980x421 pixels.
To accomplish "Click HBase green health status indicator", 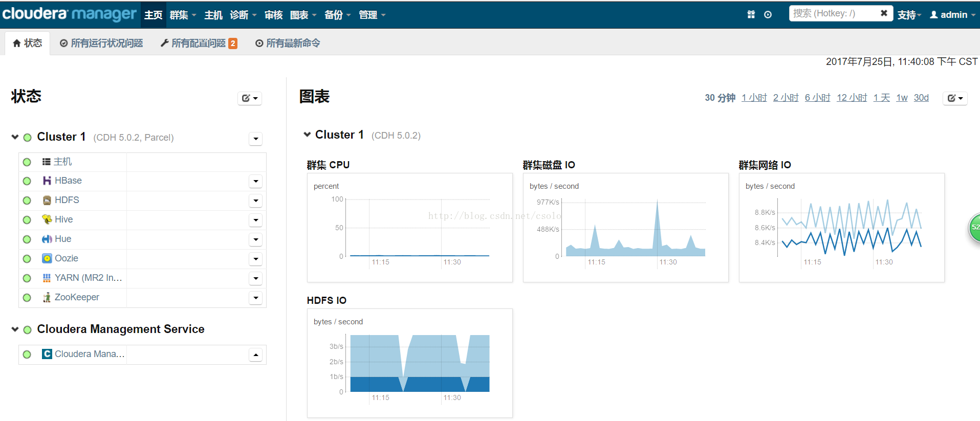I will [x=27, y=181].
